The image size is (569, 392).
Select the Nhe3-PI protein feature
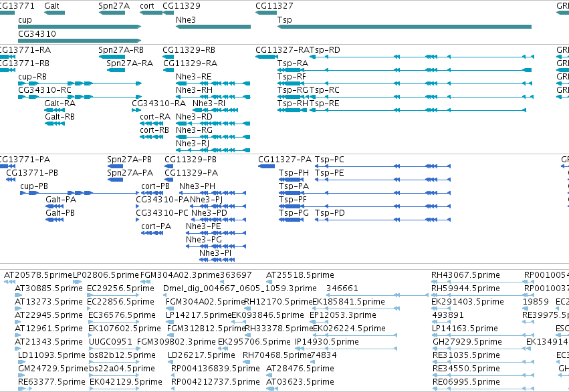click(217, 260)
